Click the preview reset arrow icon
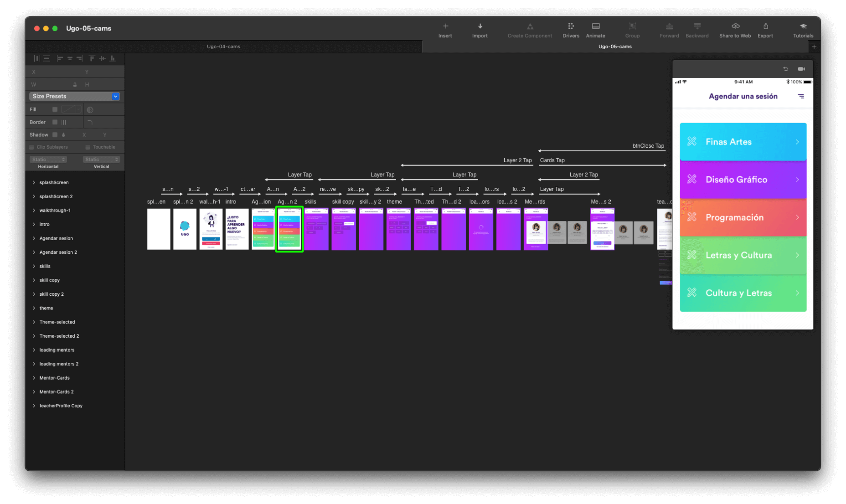 [x=785, y=69]
